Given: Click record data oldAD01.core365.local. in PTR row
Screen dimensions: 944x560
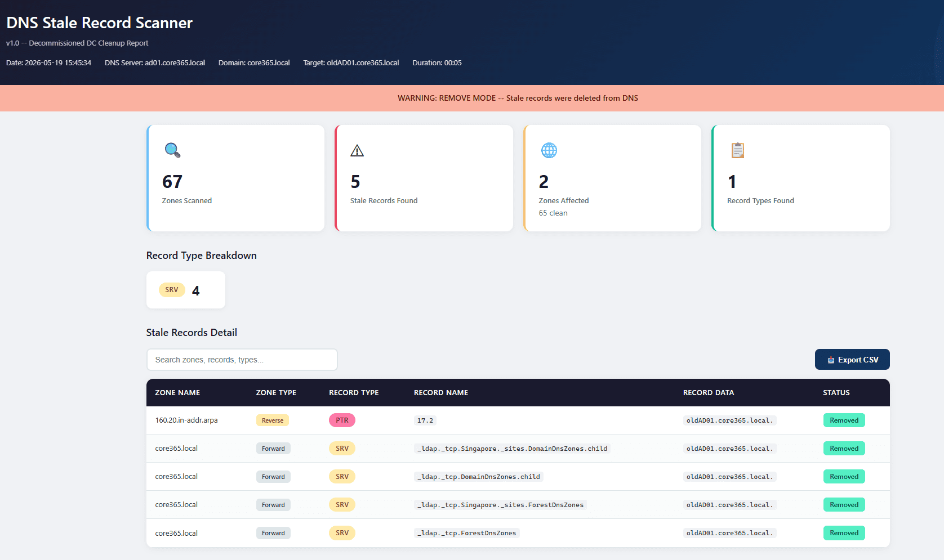Looking at the screenshot, I should click(729, 420).
